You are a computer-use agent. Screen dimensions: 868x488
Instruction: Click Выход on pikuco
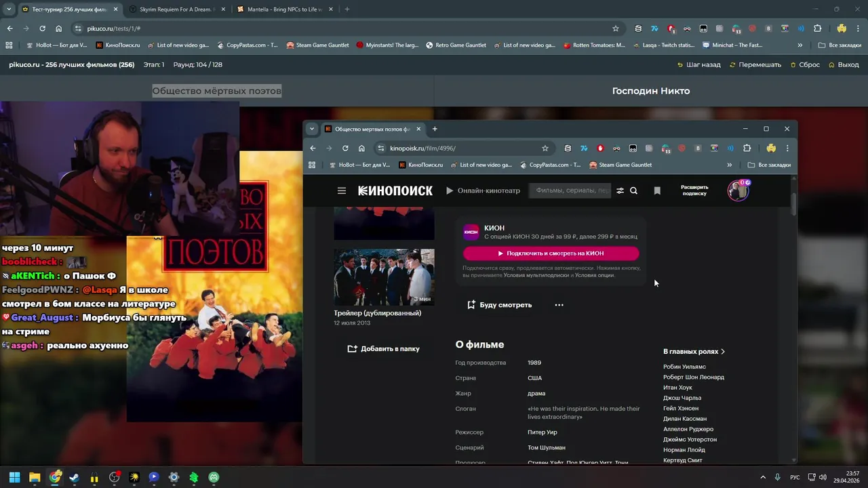click(844, 64)
